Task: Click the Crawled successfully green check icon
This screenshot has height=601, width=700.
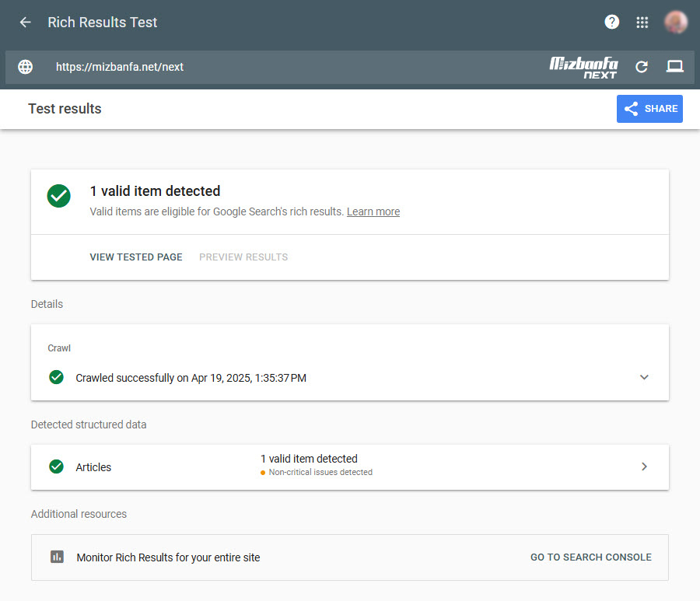Action: 56,377
